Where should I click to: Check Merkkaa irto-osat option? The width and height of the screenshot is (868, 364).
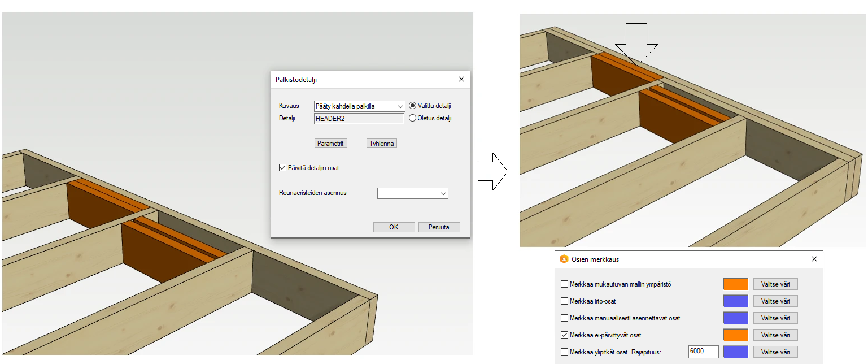[x=564, y=301]
